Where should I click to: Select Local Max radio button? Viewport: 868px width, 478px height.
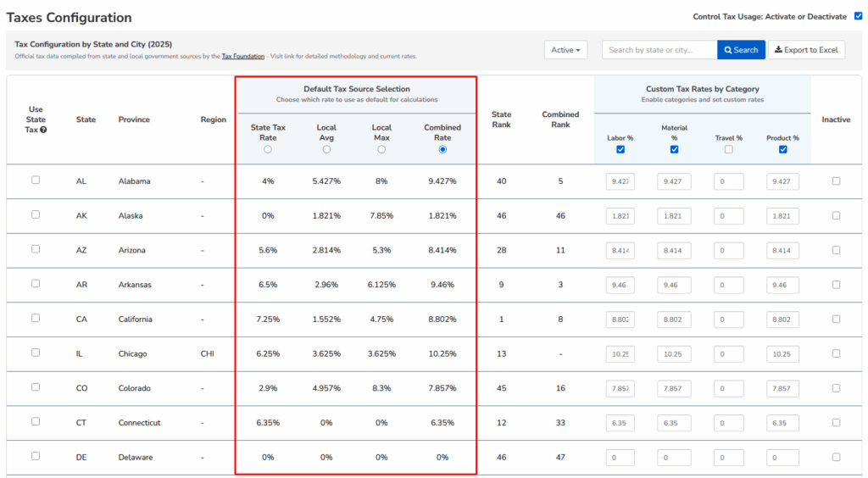[x=381, y=149]
